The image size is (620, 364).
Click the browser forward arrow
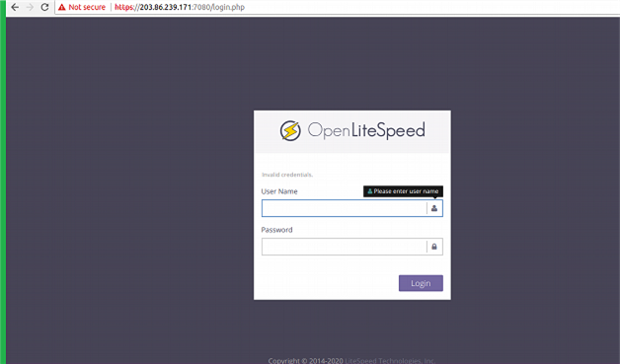point(30,7)
